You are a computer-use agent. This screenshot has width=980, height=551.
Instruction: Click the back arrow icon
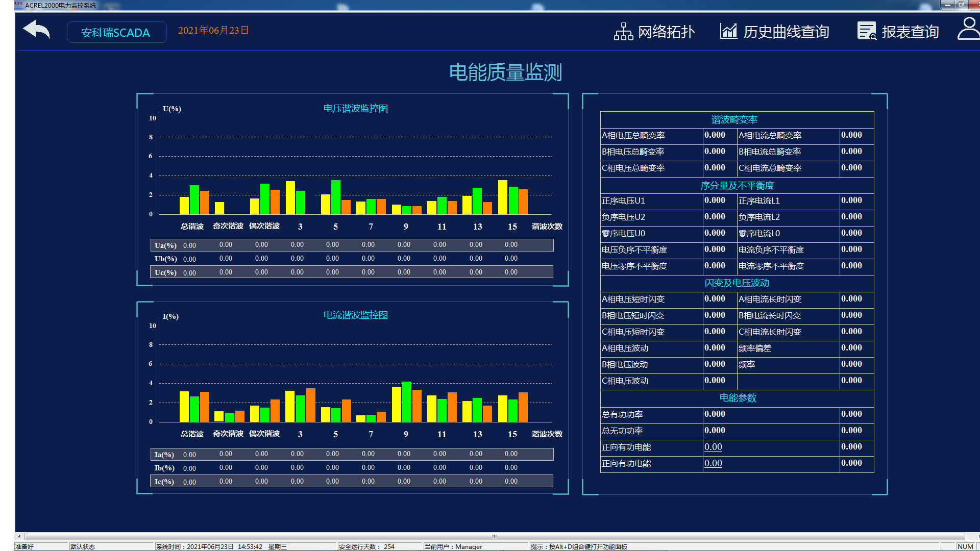click(x=37, y=30)
